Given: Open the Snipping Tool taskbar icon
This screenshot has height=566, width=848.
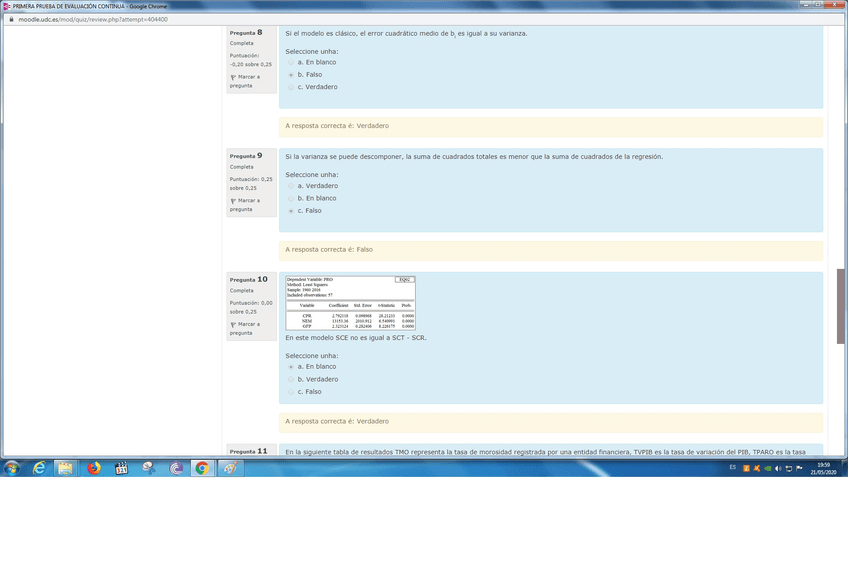Looking at the screenshot, I should point(149,468).
